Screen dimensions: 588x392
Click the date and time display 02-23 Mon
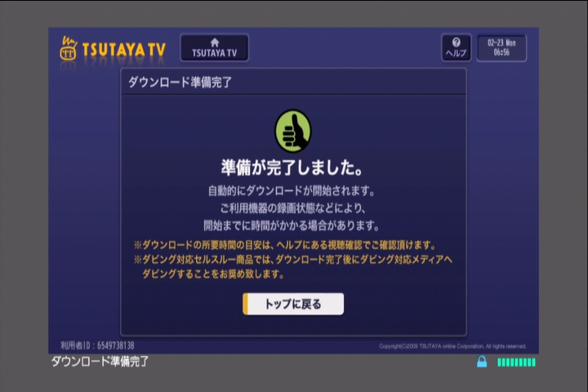tap(501, 47)
